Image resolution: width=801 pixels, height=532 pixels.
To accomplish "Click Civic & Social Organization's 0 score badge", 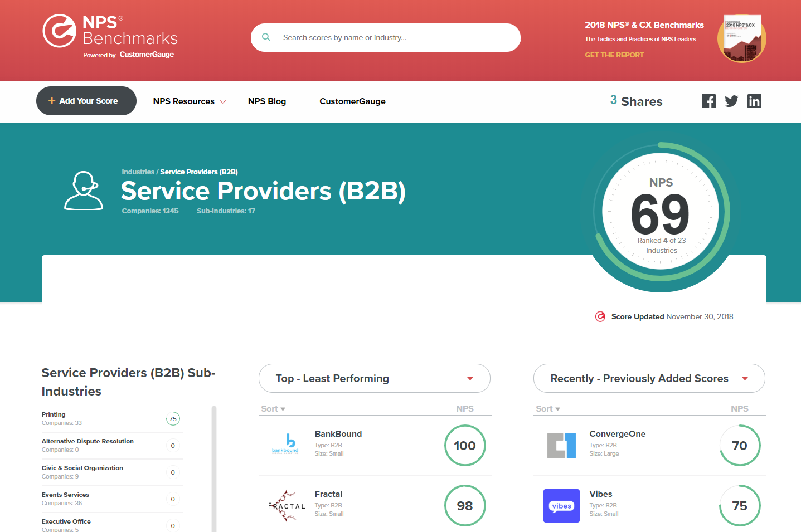I will tap(173, 472).
